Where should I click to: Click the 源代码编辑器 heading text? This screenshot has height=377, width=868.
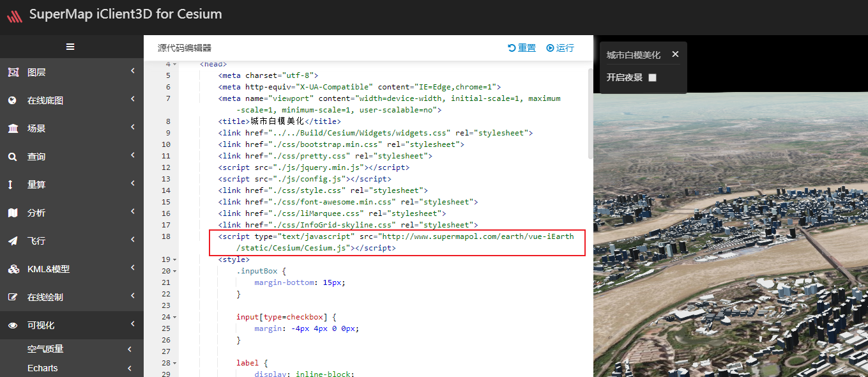pyautogui.click(x=185, y=48)
